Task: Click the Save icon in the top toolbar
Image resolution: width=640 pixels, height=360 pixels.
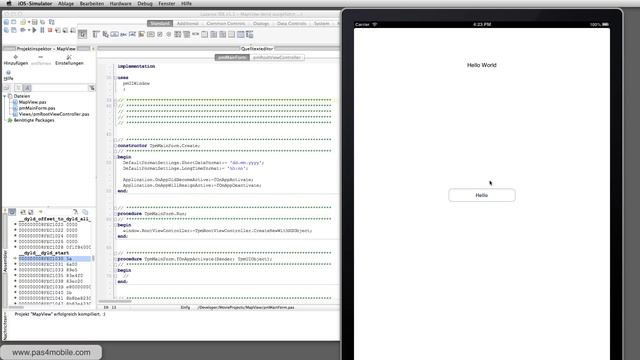Action: pos(35,22)
